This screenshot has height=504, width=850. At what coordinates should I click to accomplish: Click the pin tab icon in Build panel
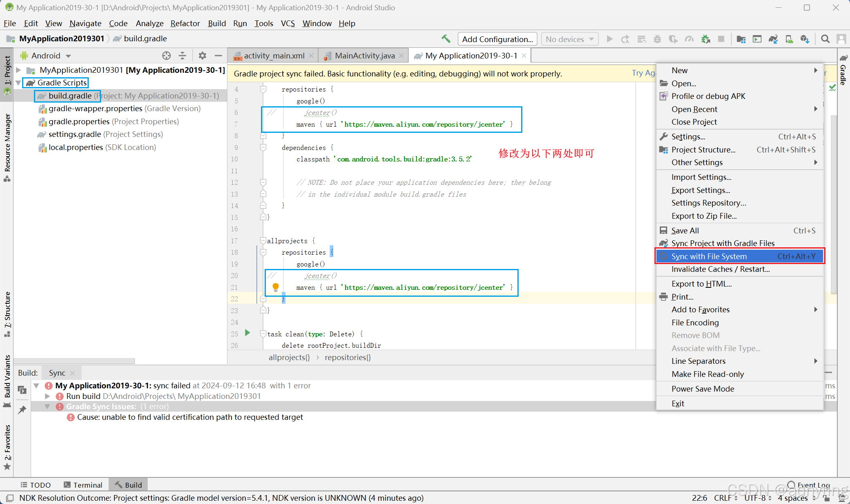click(22, 410)
